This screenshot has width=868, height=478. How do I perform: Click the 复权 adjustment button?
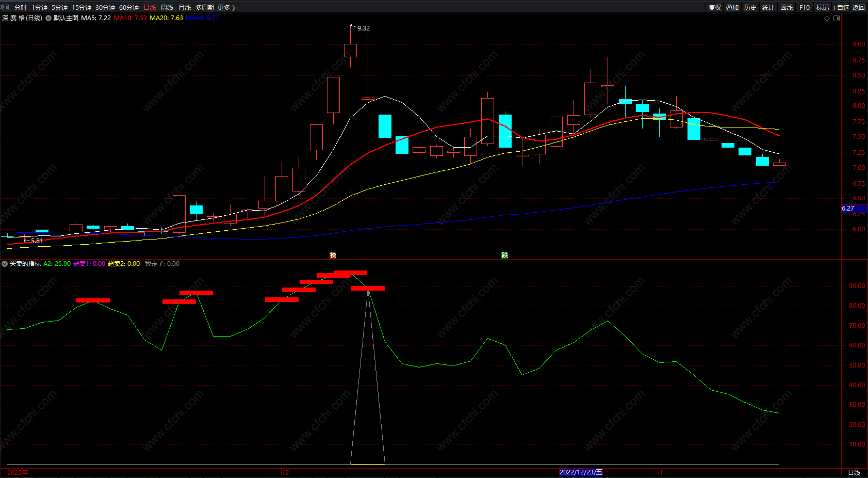(715, 8)
